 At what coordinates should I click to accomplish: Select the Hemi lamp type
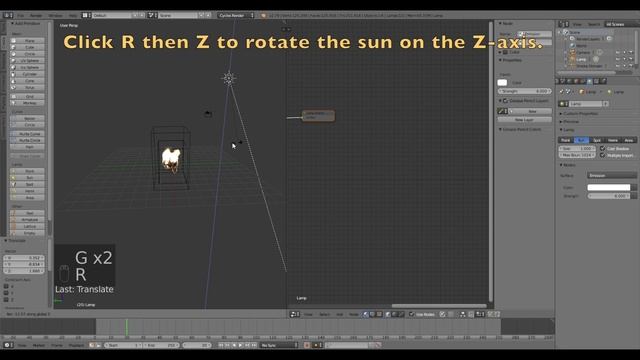coord(613,140)
